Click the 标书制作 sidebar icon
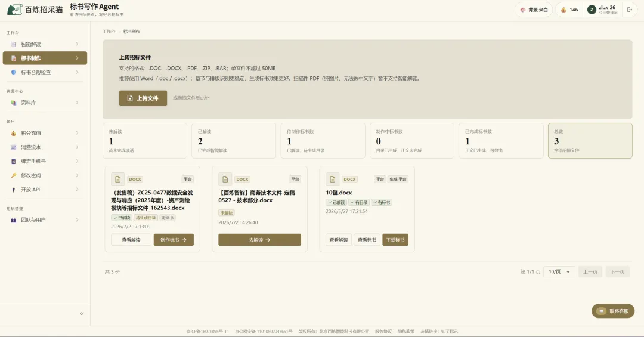Viewport: 644px width, 337px height. [14, 58]
